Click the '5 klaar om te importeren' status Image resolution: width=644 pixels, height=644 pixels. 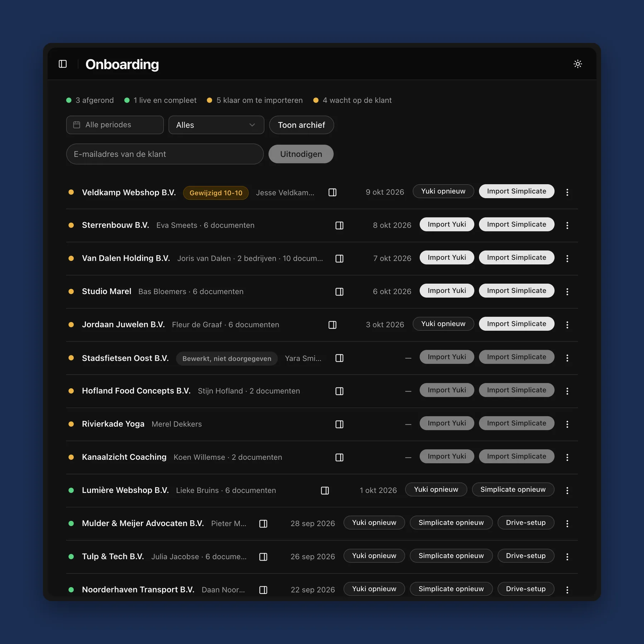coord(255,100)
